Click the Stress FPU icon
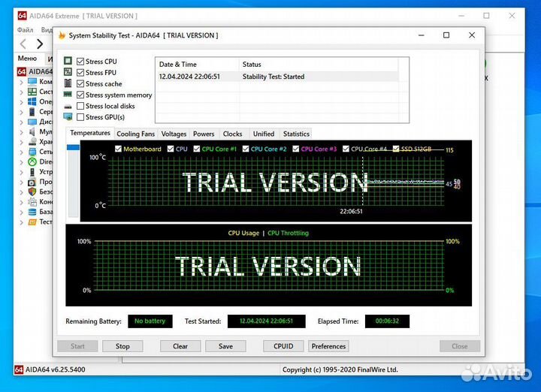The width and height of the screenshot is (541, 392). point(68,72)
